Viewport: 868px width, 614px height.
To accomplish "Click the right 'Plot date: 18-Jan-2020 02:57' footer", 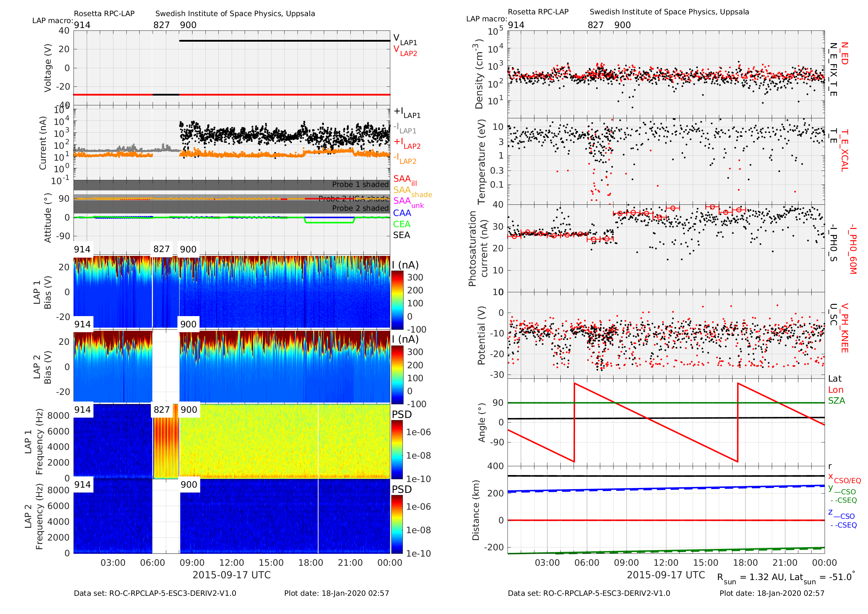I will coord(772,593).
